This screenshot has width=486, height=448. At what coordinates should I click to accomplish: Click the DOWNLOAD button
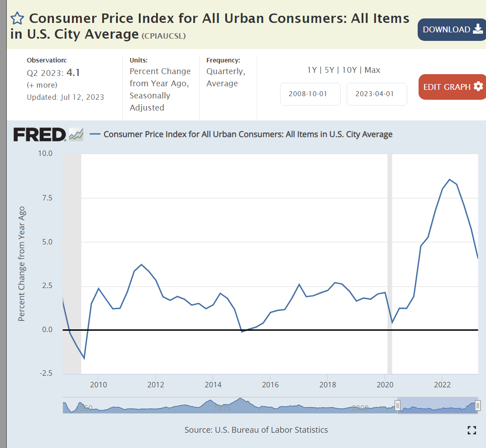pos(452,30)
